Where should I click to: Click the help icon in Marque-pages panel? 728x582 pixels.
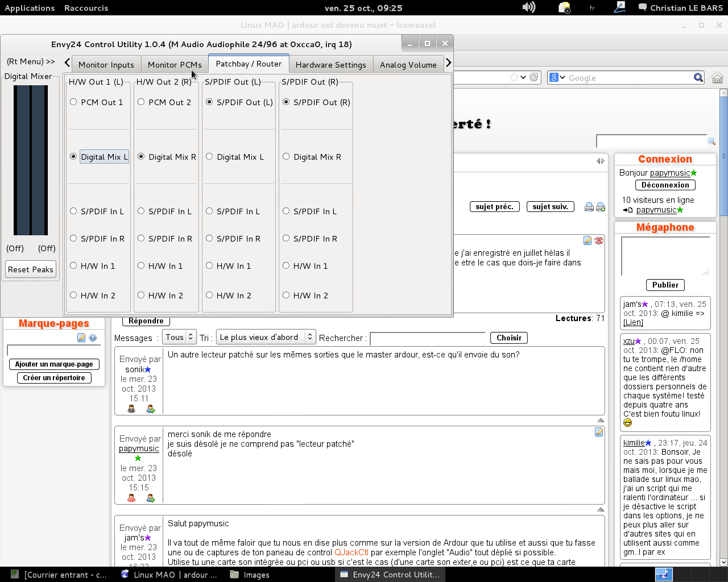[93, 338]
